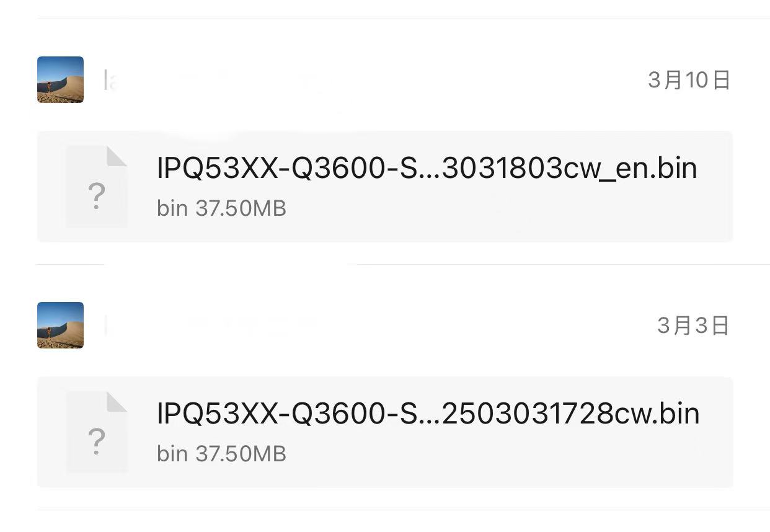The height and width of the screenshot is (532, 770).
Task: Click the bin 37.50MB size under 2503031728cw.bin
Action: 221,454
